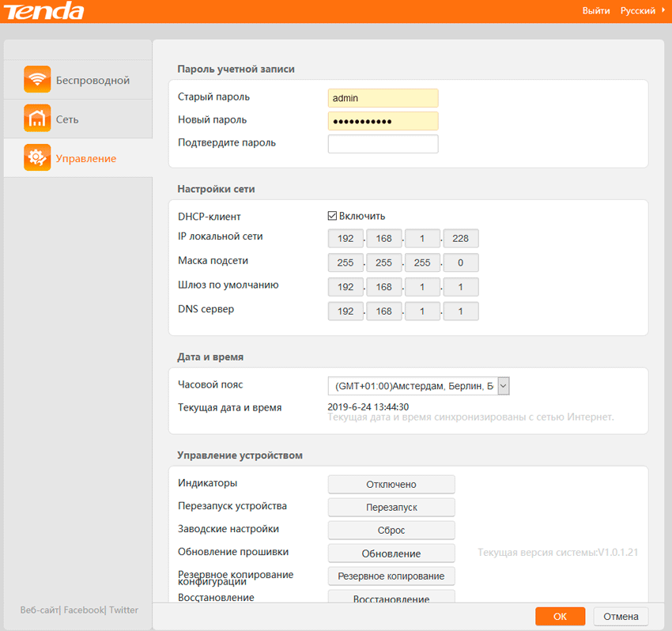Click the Сброс factory reset button

pyautogui.click(x=391, y=531)
